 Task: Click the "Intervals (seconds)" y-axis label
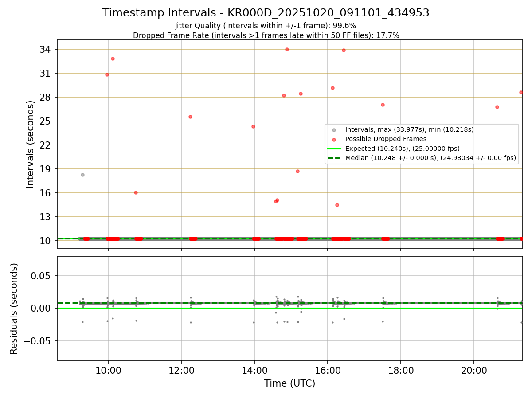31,144
